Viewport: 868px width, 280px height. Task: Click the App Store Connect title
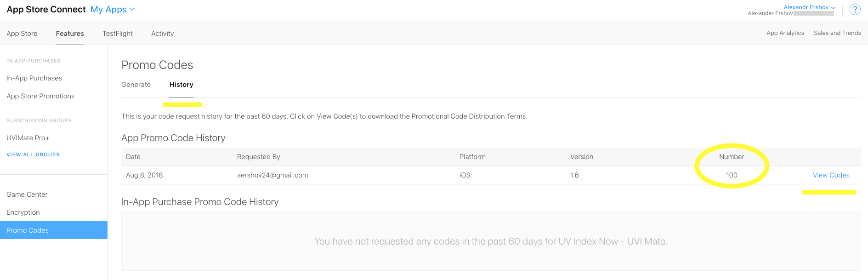coord(46,10)
